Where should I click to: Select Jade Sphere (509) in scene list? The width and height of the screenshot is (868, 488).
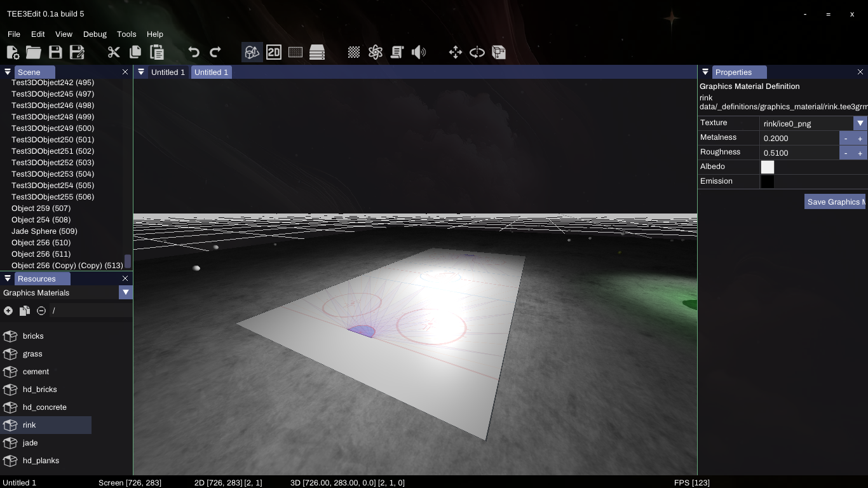[x=44, y=231]
